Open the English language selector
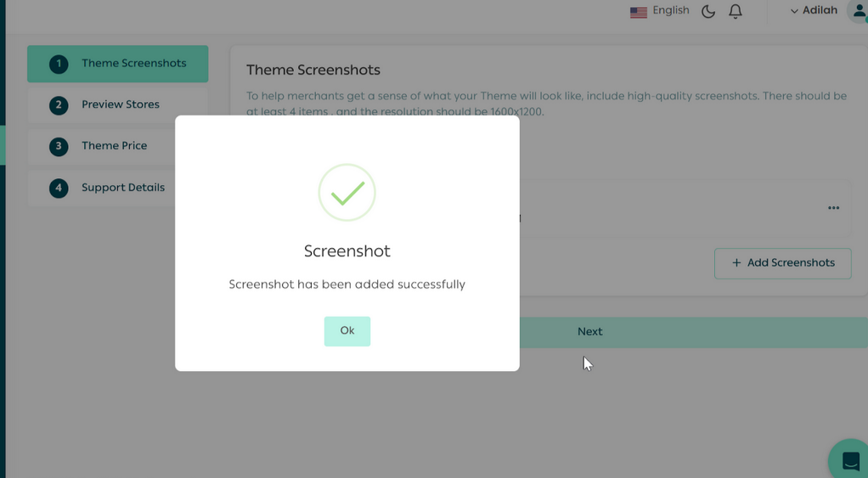 point(670,10)
